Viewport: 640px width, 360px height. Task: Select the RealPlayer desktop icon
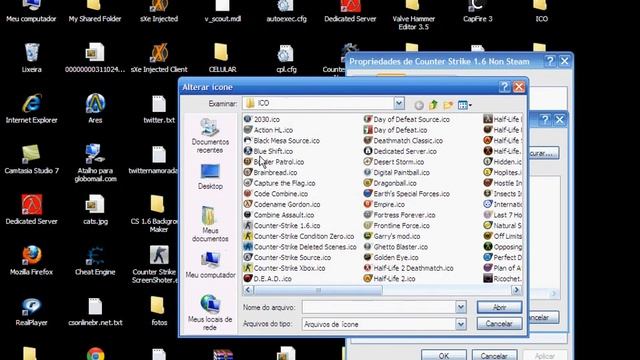(x=31, y=311)
